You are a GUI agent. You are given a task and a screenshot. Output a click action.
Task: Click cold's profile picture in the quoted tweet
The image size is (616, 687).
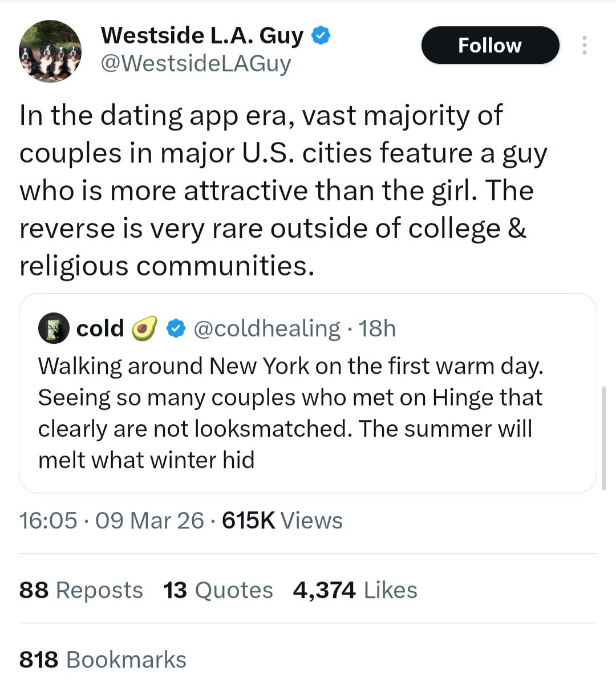point(53,328)
